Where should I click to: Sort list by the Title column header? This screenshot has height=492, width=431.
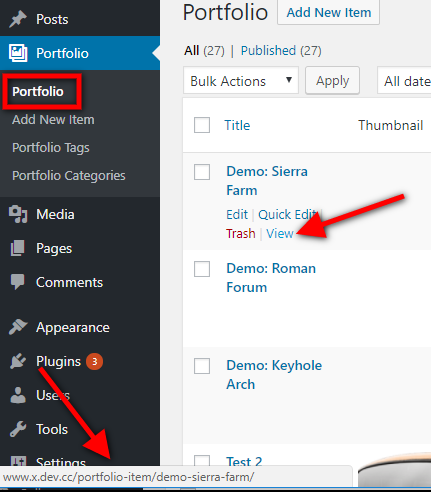237,125
